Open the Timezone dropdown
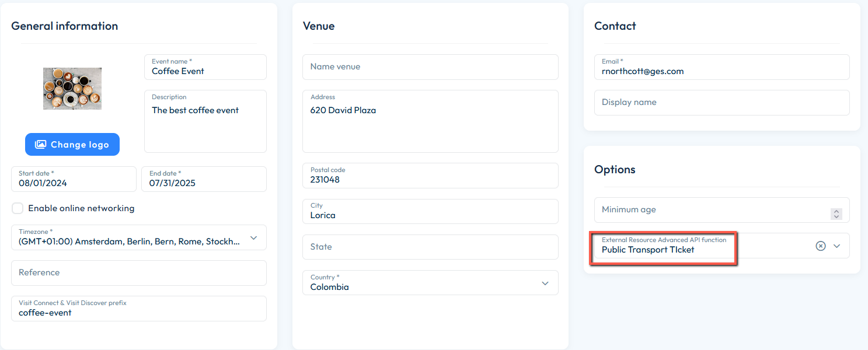This screenshot has height=350, width=868. tap(253, 237)
